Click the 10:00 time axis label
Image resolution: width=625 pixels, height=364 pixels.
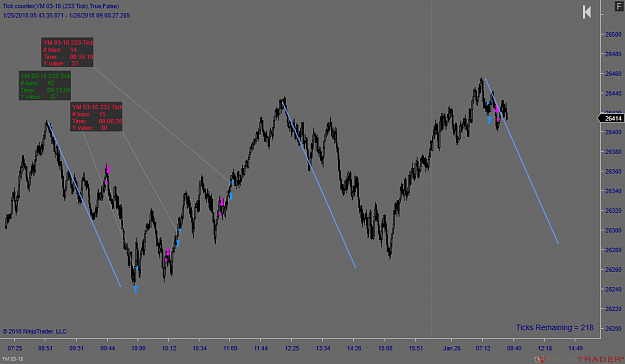(138, 348)
